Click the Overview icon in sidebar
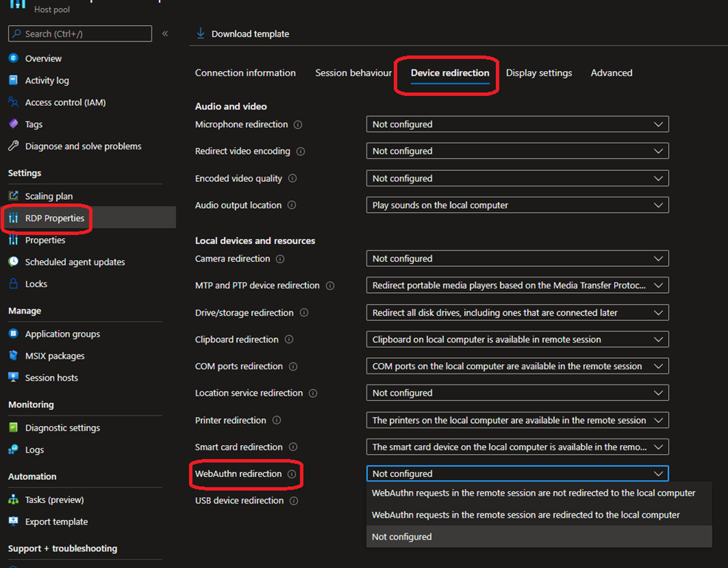Image resolution: width=728 pixels, height=568 pixels. pyautogui.click(x=13, y=58)
